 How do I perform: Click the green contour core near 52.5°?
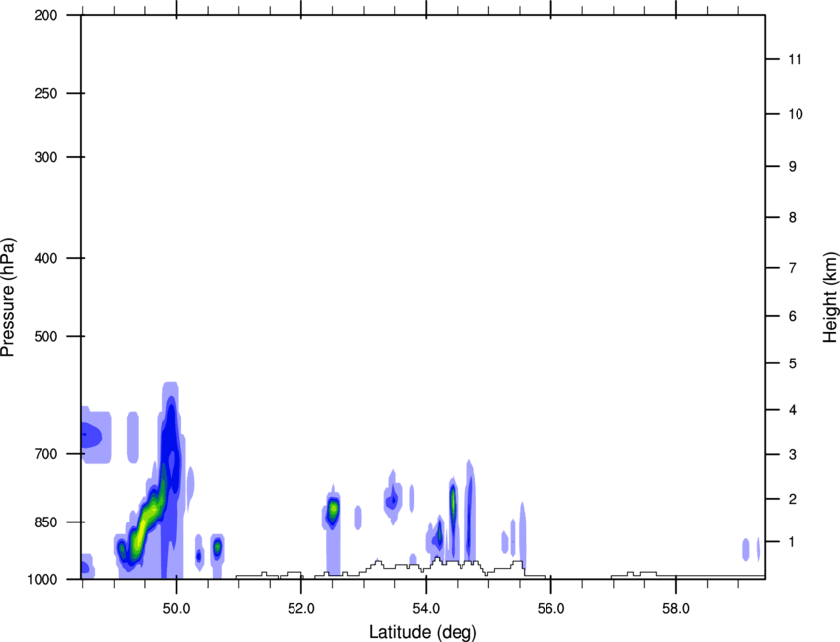pyautogui.click(x=333, y=507)
